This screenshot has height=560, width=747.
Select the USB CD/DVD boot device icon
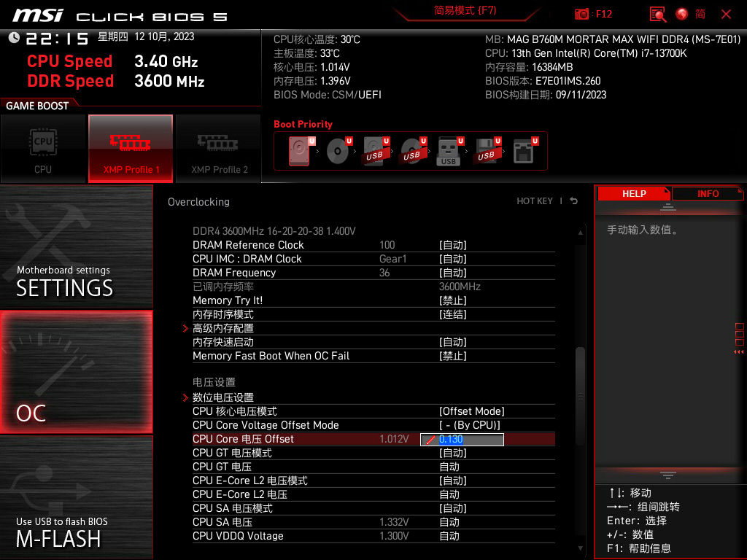(x=412, y=151)
